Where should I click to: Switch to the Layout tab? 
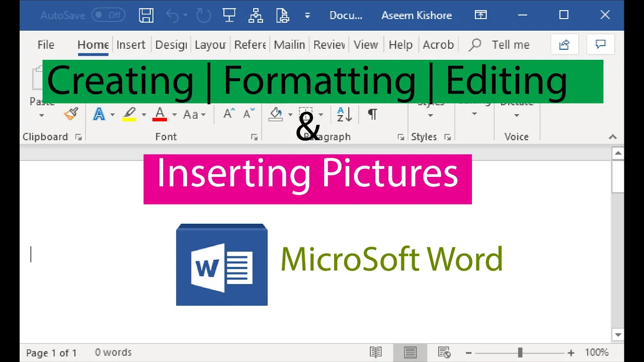pos(210,45)
